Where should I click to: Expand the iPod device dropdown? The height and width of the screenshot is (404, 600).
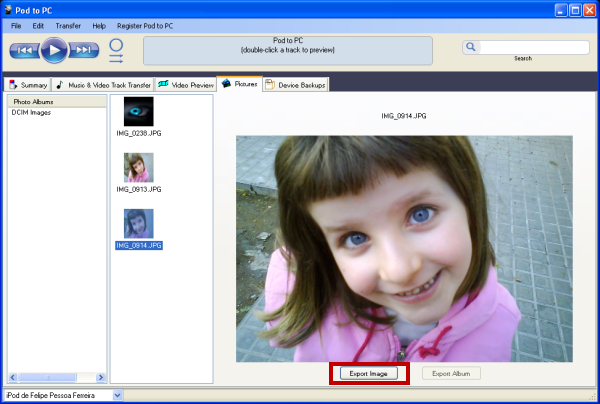pos(117,396)
